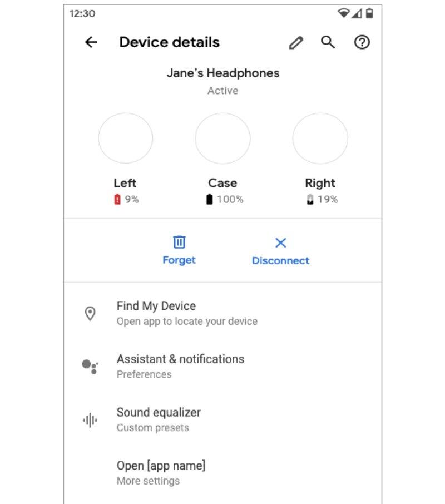This screenshot has height=504, width=445.
Task: Open Assistant & notifications preferences
Action: coord(222,367)
